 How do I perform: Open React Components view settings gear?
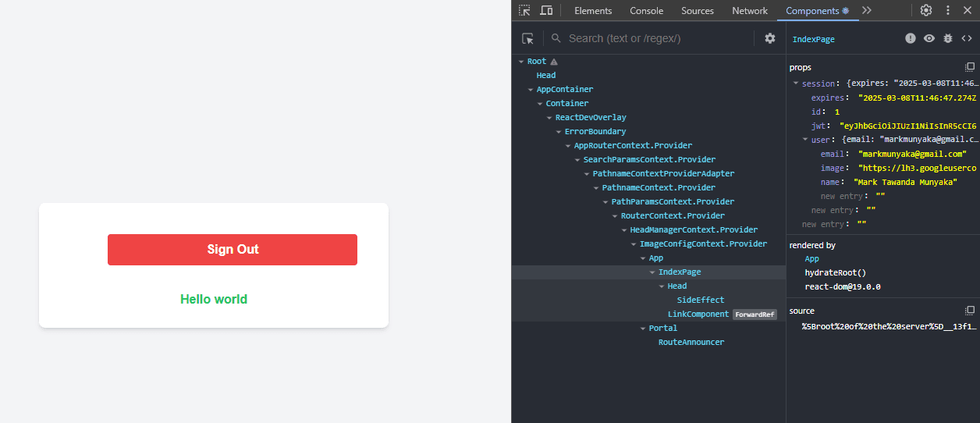(x=770, y=38)
